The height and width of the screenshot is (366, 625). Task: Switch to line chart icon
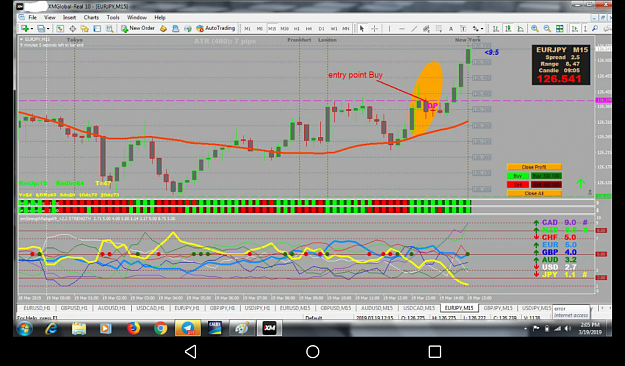(520, 28)
